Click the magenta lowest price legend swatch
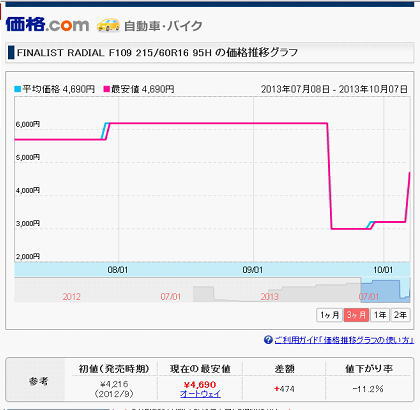 tap(107, 89)
